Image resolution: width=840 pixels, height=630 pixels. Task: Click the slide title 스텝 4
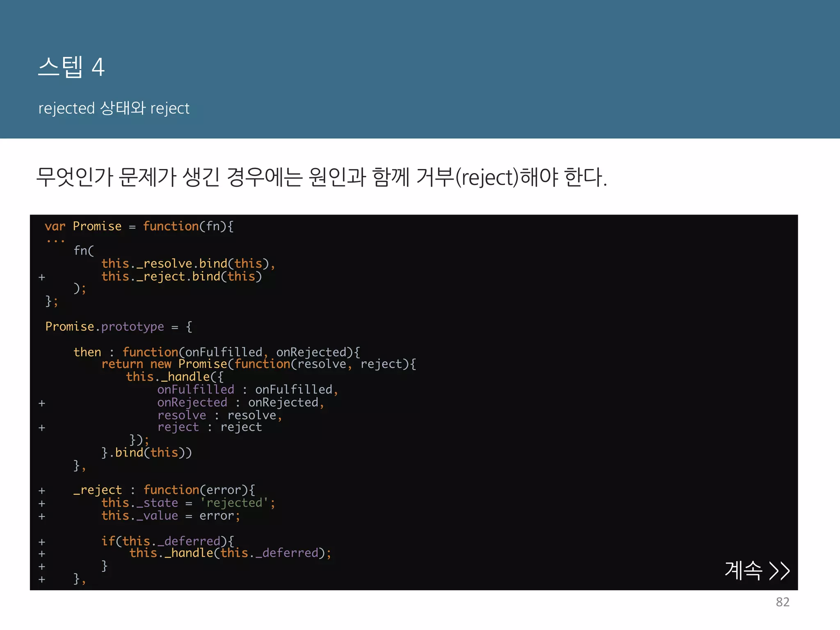click(71, 67)
